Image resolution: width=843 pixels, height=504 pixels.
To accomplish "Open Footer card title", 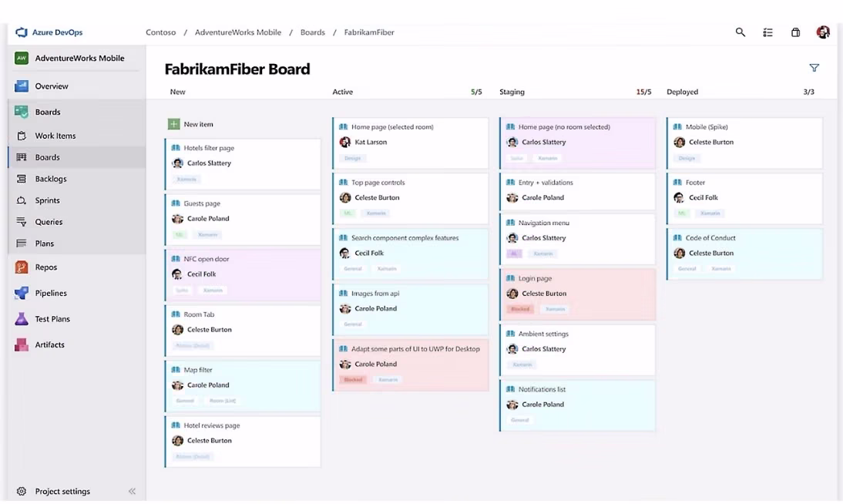I will (x=695, y=183).
